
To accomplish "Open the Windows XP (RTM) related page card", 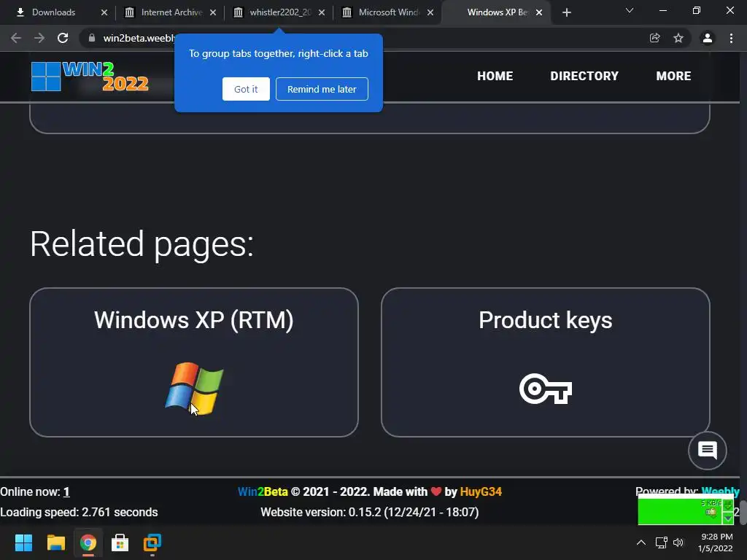I will point(194,362).
